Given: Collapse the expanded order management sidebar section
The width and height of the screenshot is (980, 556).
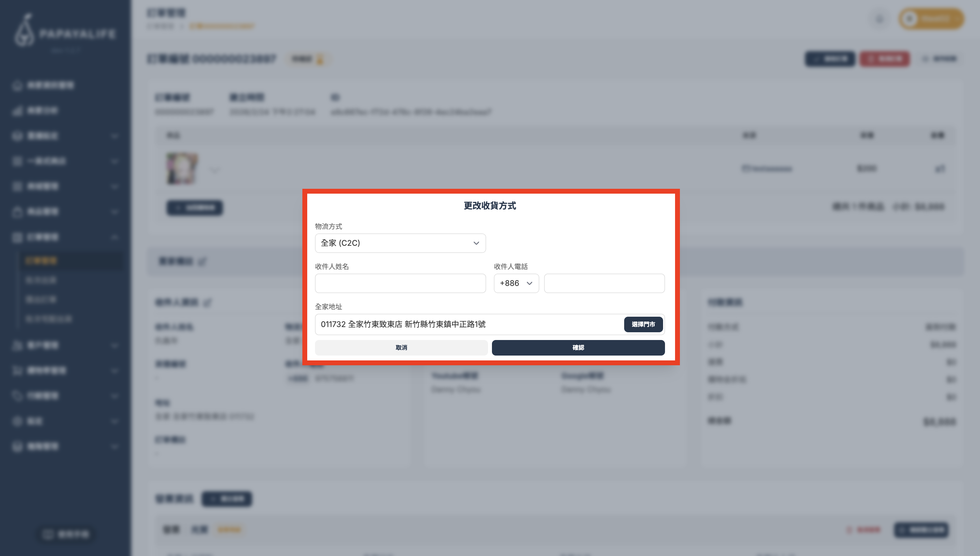Looking at the screenshot, I should click(x=114, y=237).
